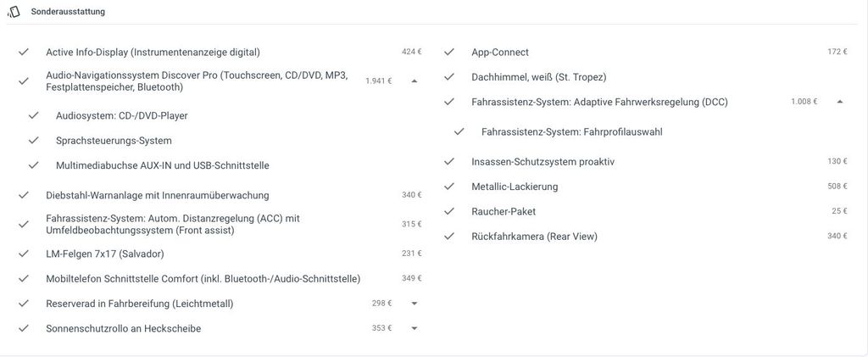Expand Reserverad in Fahrbereifung details
Viewport: 868px width, 357px height.
(414, 304)
